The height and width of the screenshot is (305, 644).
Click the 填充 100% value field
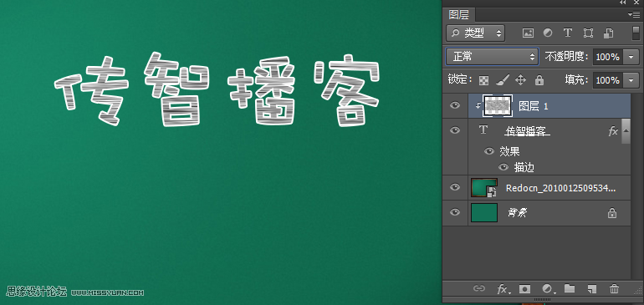pos(608,80)
